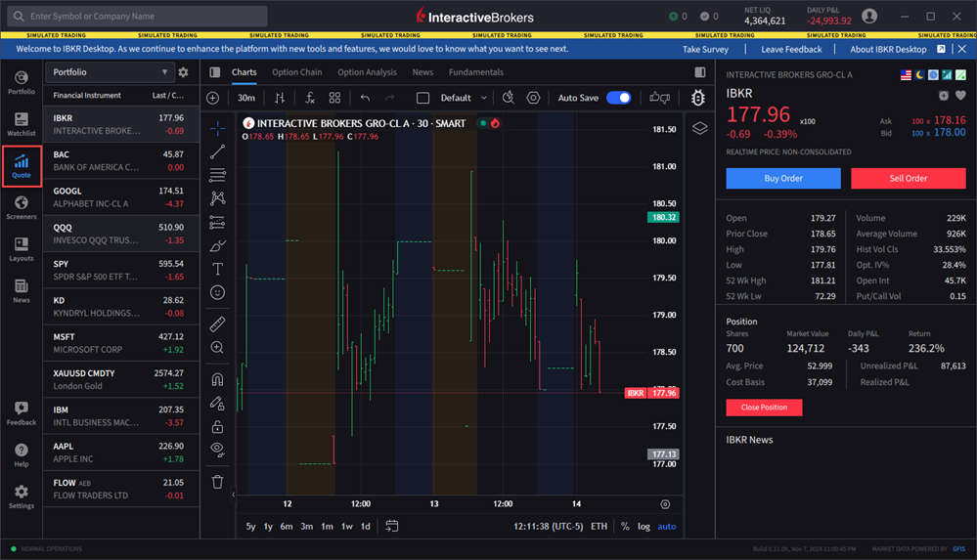Open the Watchlist sidebar section
977x560 pixels.
point(22,124)
